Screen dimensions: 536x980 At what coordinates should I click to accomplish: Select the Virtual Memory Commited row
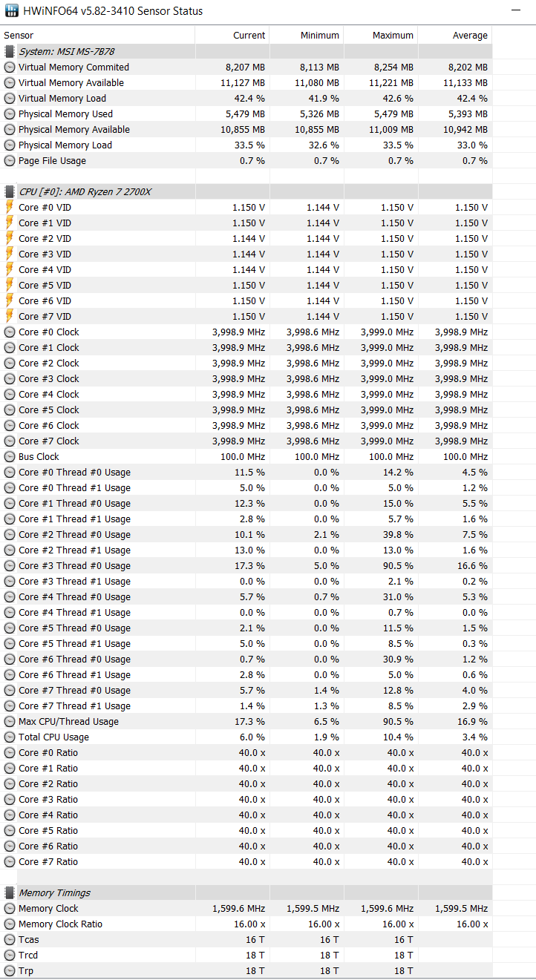[246, 67]
